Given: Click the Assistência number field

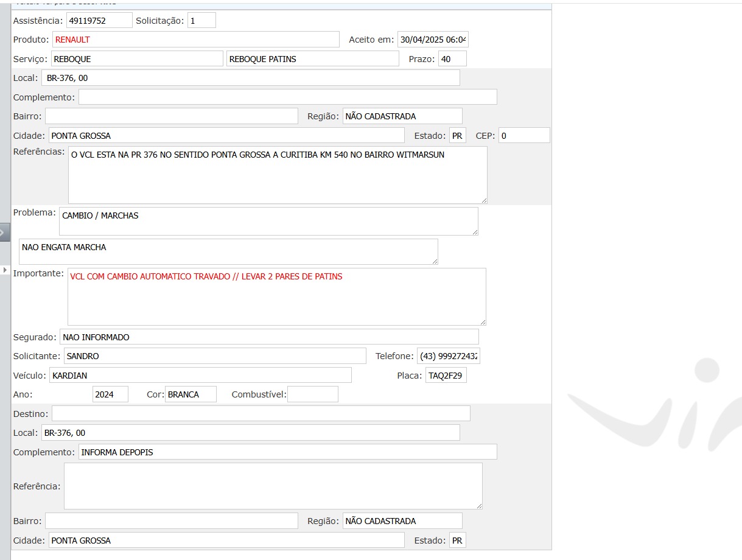Looking at the screenshot, I should pyautogui.click(x=99, y=20).
